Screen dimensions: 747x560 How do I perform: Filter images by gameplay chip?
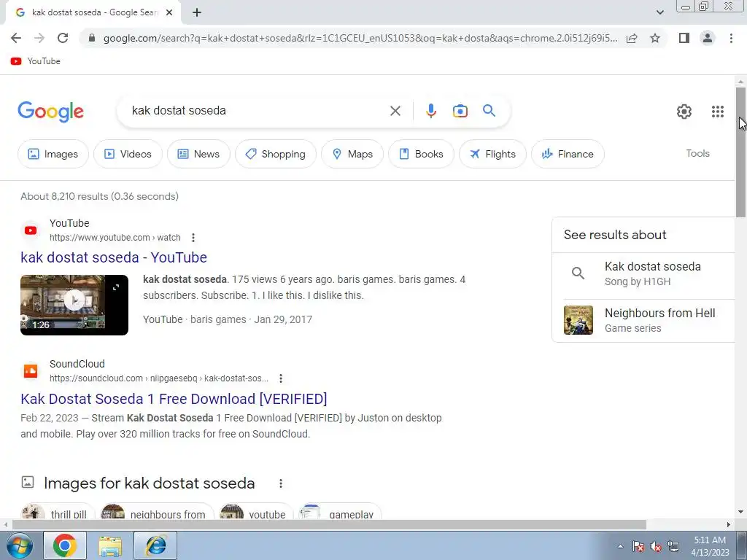click(x=340, y=513)
